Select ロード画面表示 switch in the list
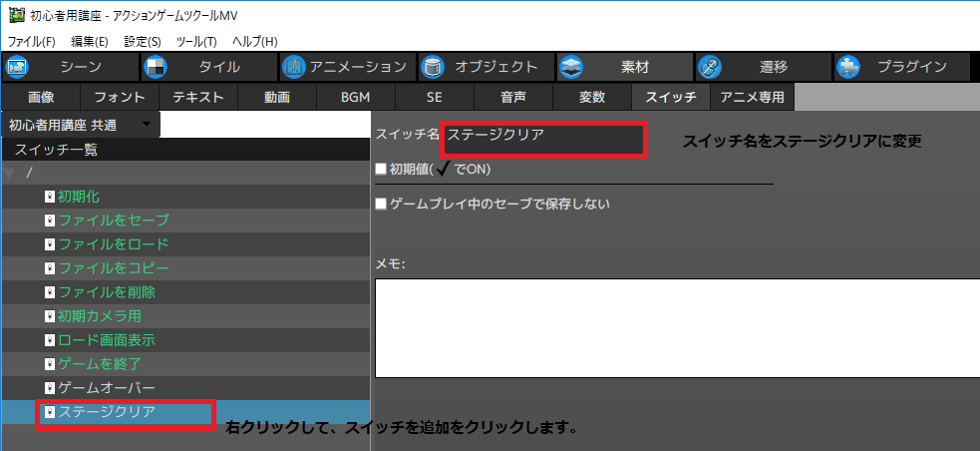Image resolution: width=980 pixels, height=451 pixels. (185, 340)
